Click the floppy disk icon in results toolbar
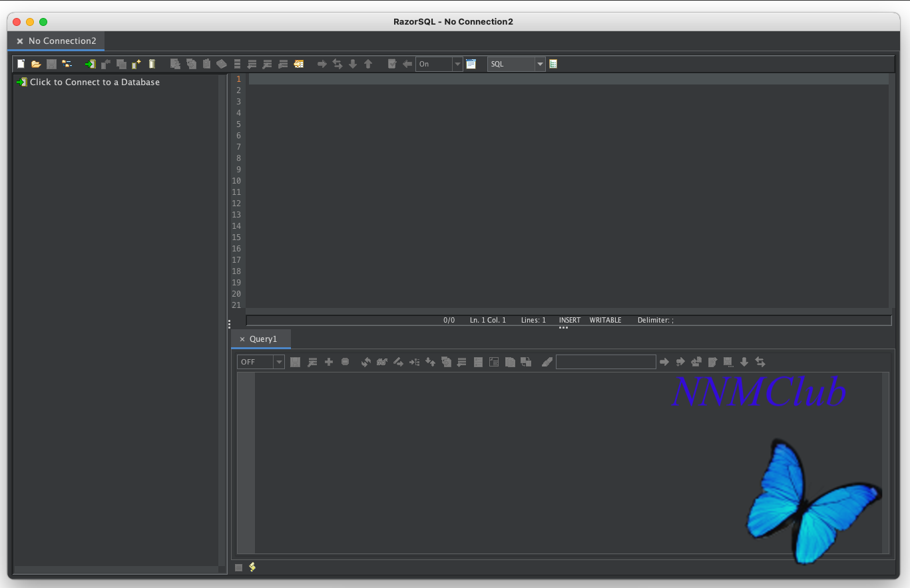The height and width of the screenshot is (588, 910). tap(296, 362)
